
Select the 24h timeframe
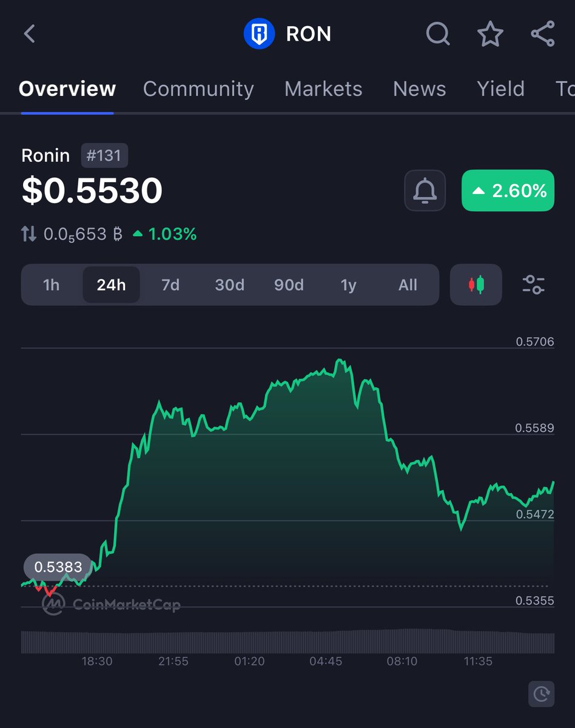111,285
